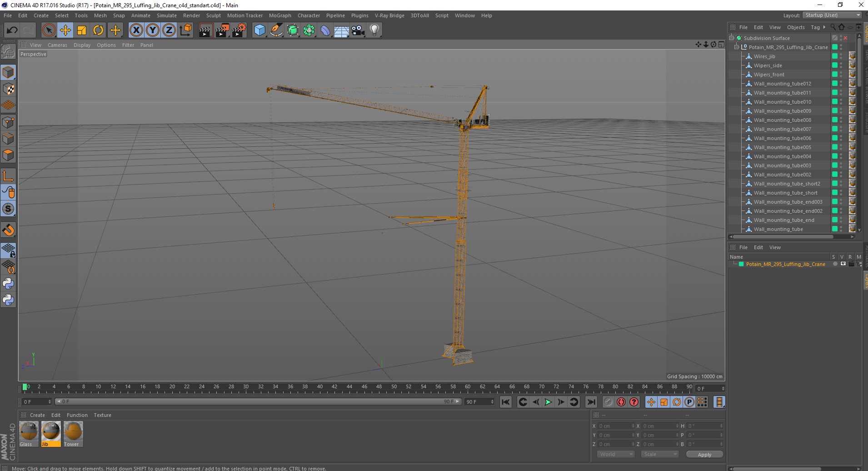Open the Simulate menu
This screenshot has width=868, height=471.
(x=167, y=15)
